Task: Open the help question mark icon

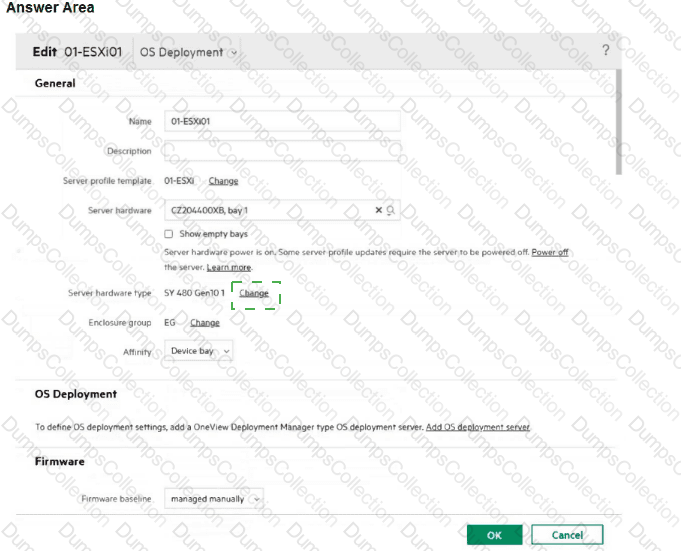Action: (605, 51)
